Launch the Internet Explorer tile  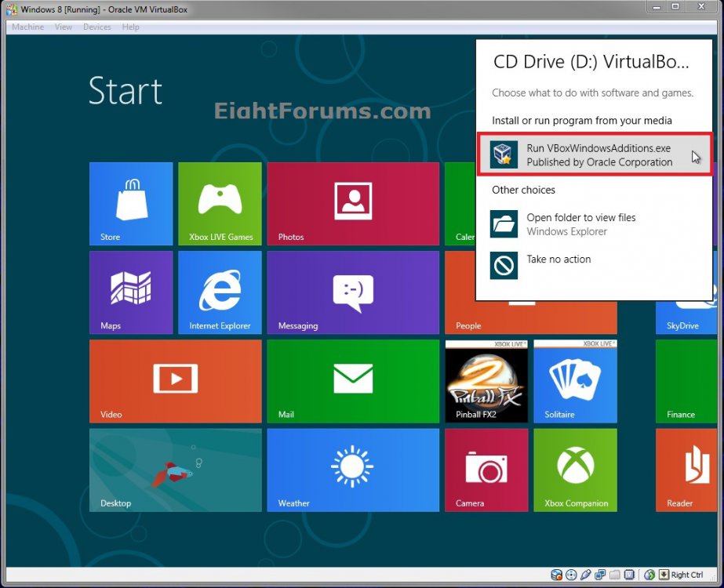[220, 292]
